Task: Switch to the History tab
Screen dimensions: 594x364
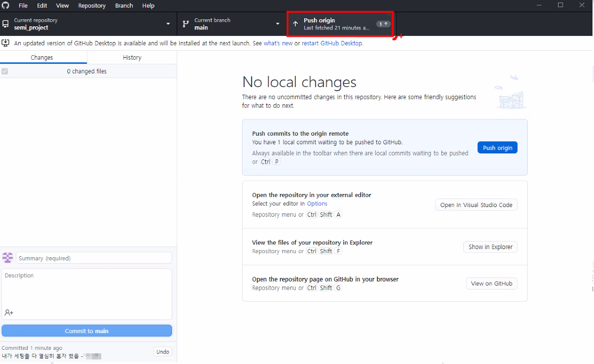Action: [x=132, y=58]
